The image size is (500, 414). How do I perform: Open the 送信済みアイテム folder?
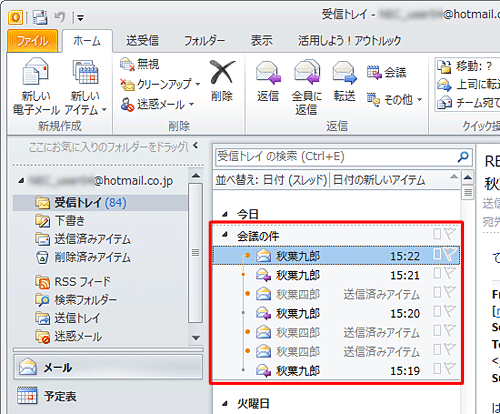point(83,239)
